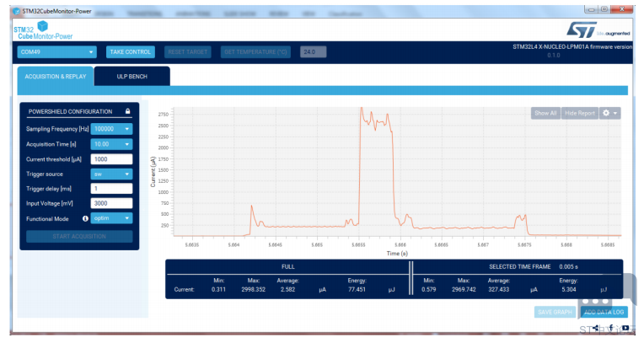
Task: Click the STM32CubeMonitor-Power logo
Action: pyautogui.click(x=43, y=30)
